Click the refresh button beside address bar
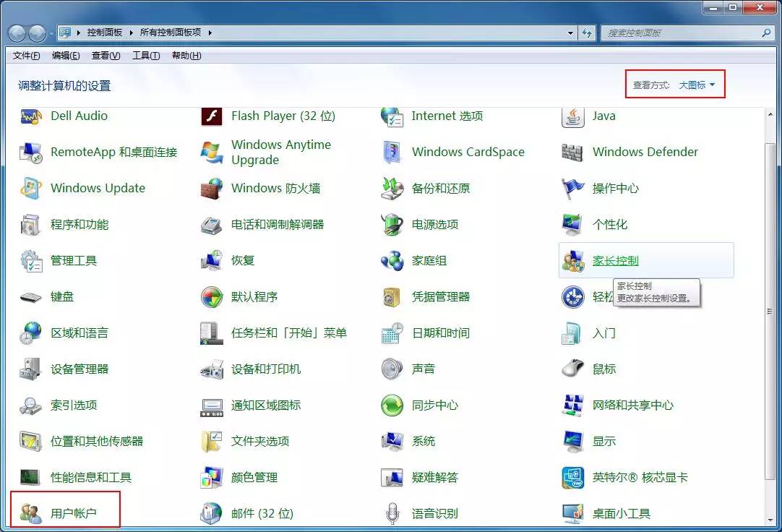This screenshot has width=782, height=532. pos(587,33)
